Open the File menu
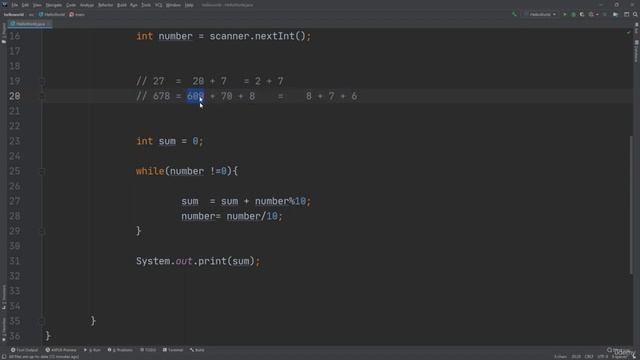Image resolution: width=640 pixels, height=360 pixels. (x=15, y=5)
